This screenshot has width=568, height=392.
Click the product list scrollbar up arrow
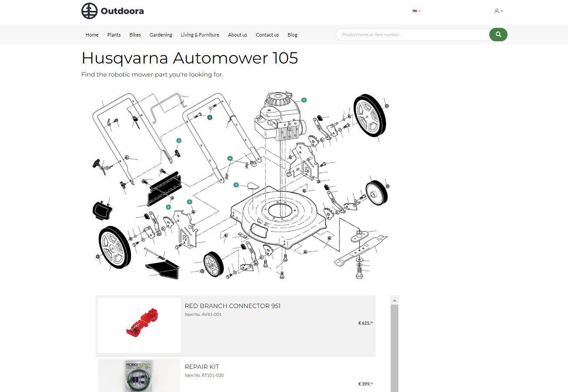(x=394, y=300)
